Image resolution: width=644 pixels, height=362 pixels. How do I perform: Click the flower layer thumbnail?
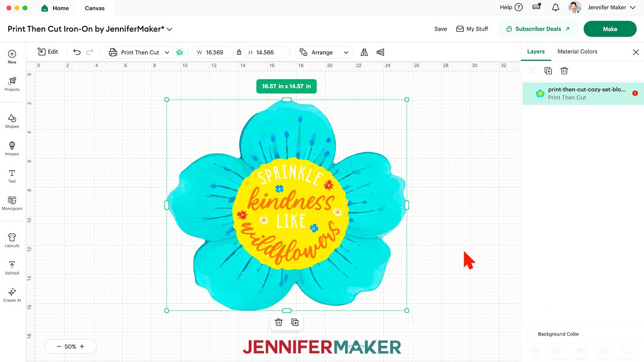tap(540, 93)
